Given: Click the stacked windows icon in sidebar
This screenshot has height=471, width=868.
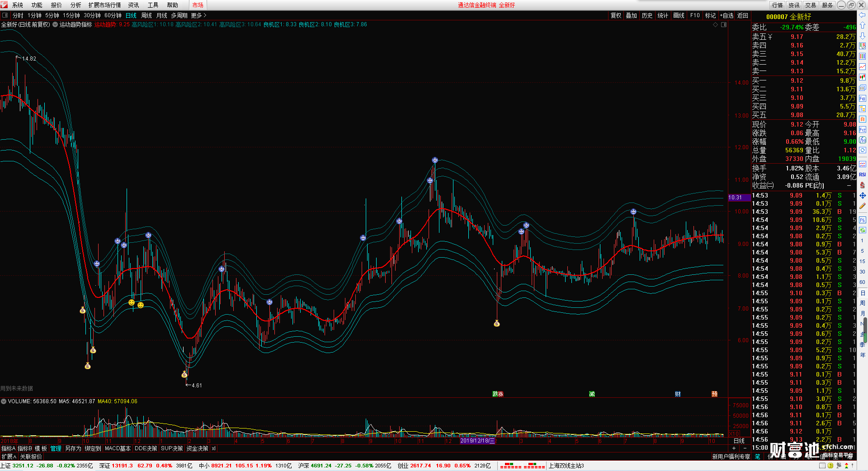Looking at the screenshot, I should (x=863, y=88).
